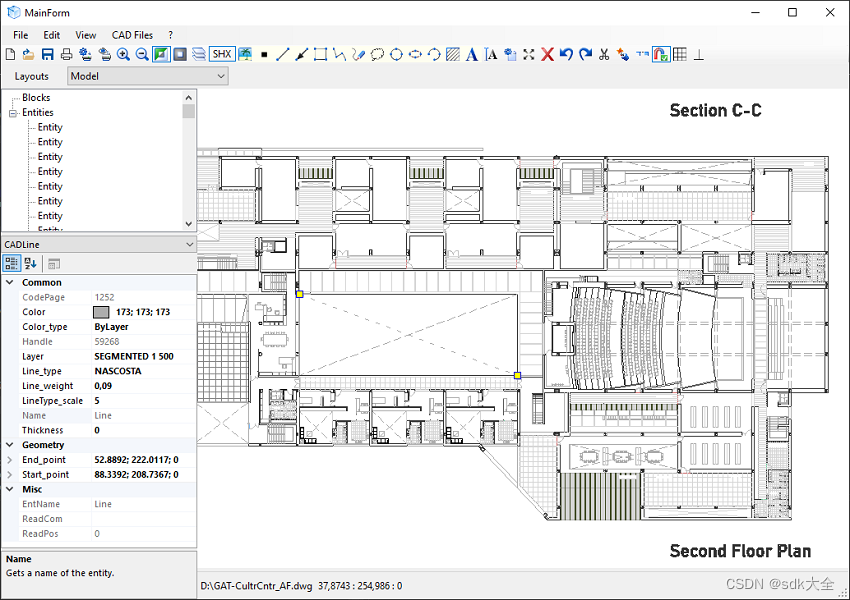The height and width of the screenshot is (600, 850).
Task: Select the Blocks tree item
Action: tap(36, 98)
